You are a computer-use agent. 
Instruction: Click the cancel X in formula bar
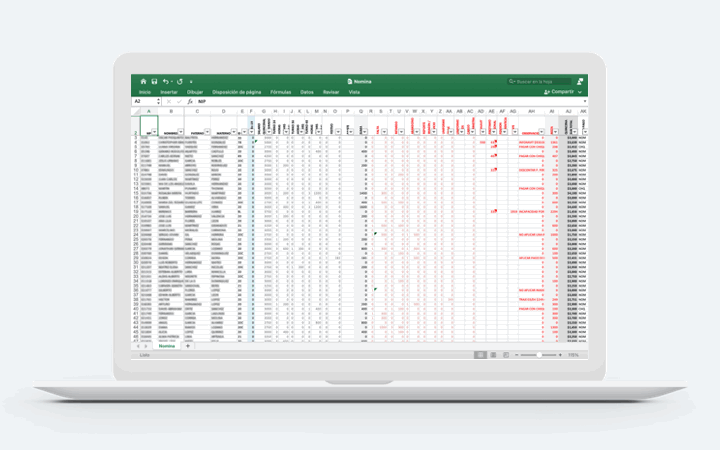coord(169,101)
